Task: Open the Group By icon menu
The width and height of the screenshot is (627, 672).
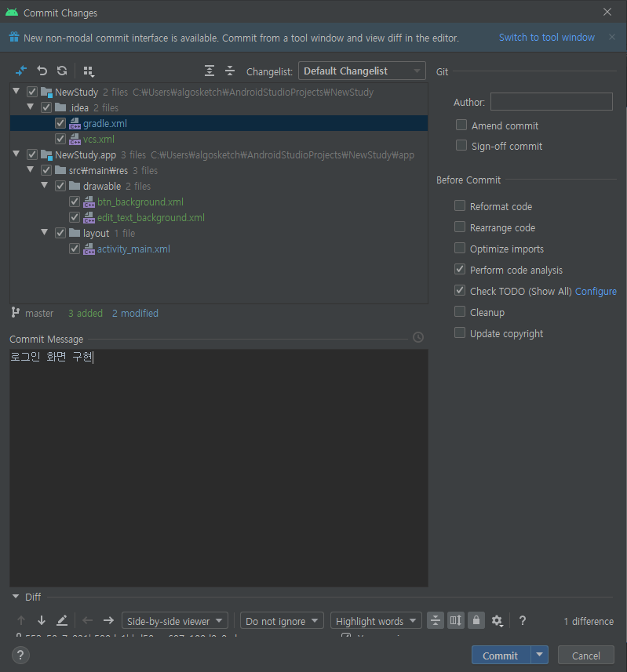Action: (89, 71)
